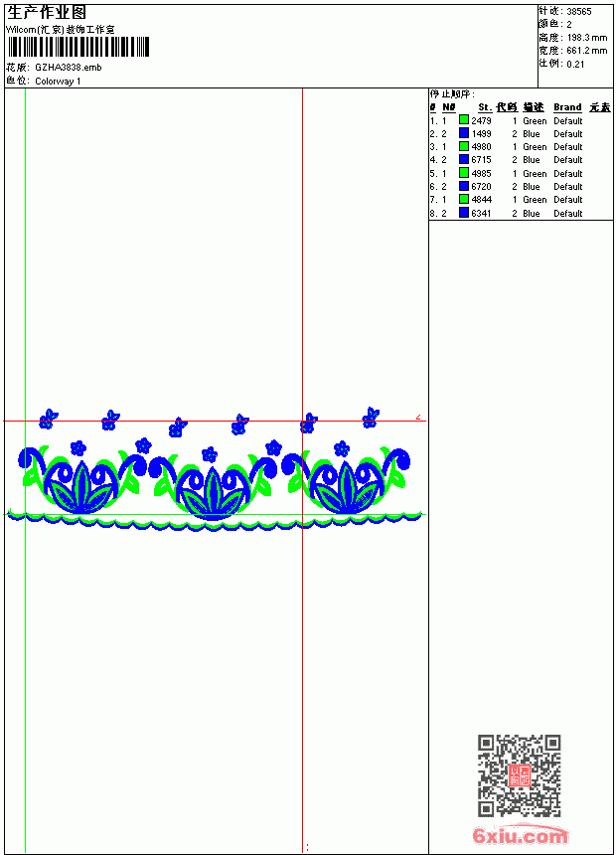Click the small red marker right of the horizontal guide

(418, 418)
